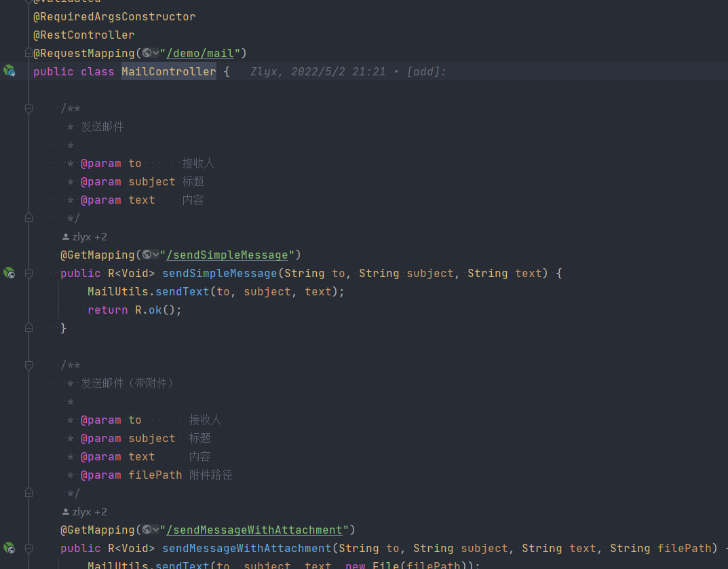
Task: Click fold marker at sendSimpleMessage closing brace
Action: 28,328
